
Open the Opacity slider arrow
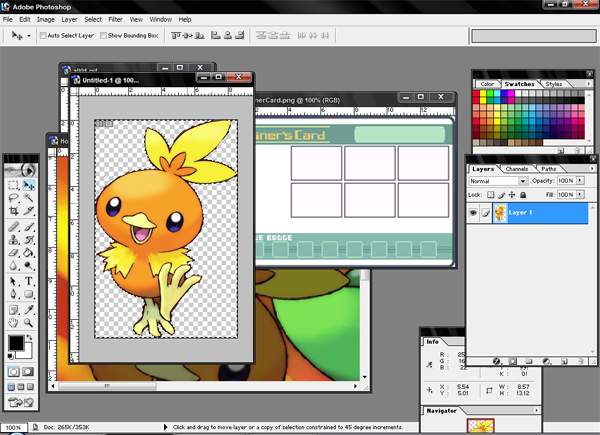[x=580, y=180]
